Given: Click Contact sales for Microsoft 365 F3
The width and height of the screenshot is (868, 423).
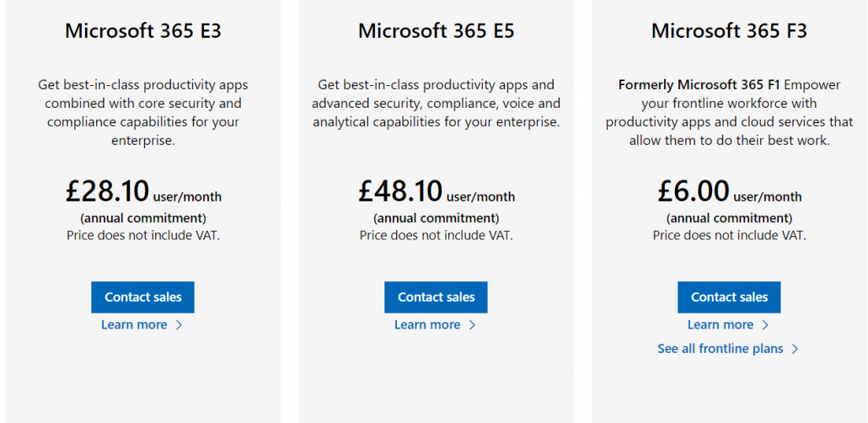Looking at the screenshot, I should (x=729, y=297).
